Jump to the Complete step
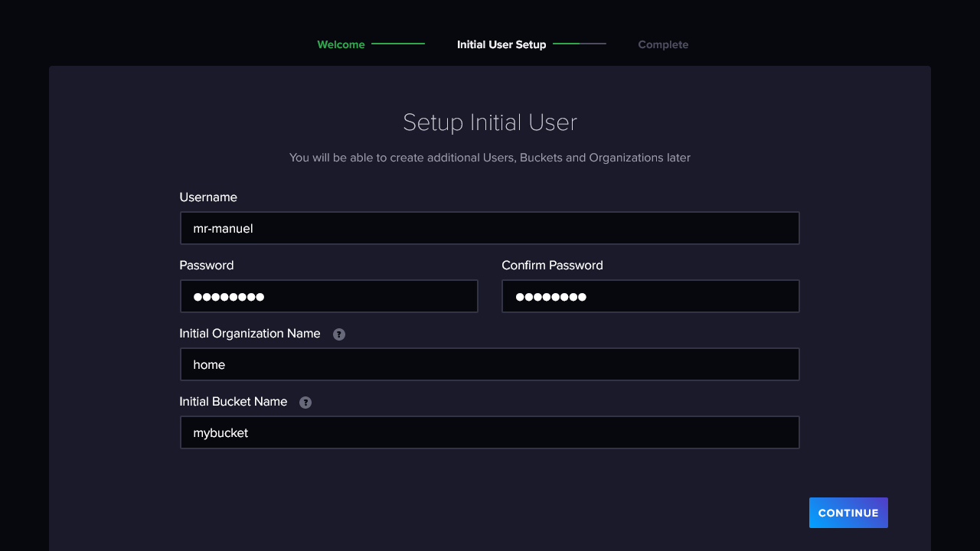The image size is (980, 551). coord(663,44)
